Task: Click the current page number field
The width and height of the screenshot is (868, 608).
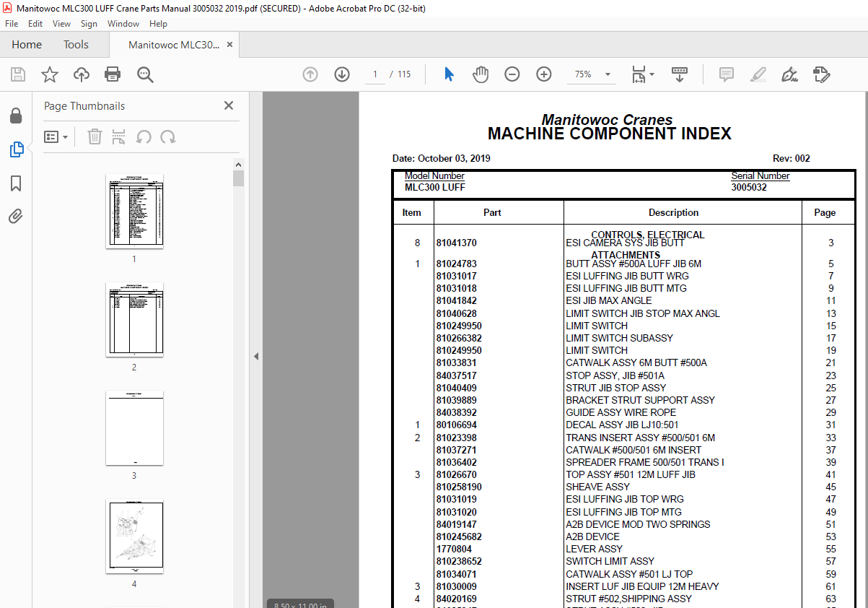Action: (375, 74)
